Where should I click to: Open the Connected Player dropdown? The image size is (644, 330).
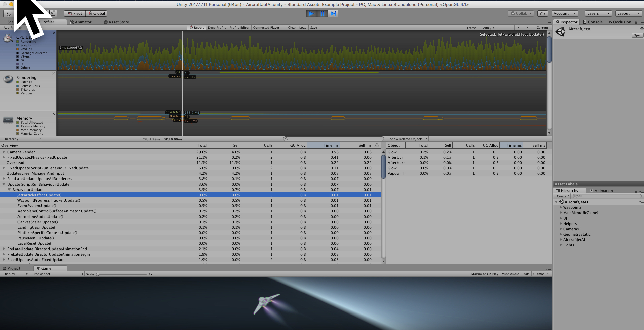[268, 28]
